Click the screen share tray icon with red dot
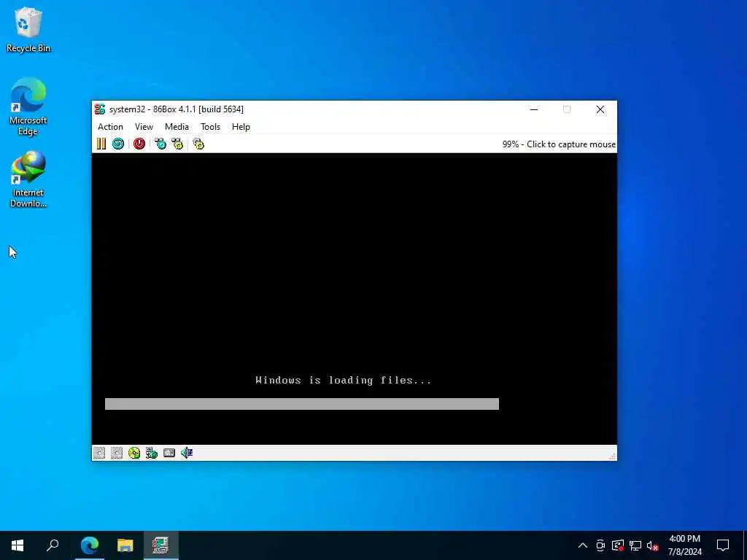Viewport: 747px width, 560px height. (x=618, y=545)
